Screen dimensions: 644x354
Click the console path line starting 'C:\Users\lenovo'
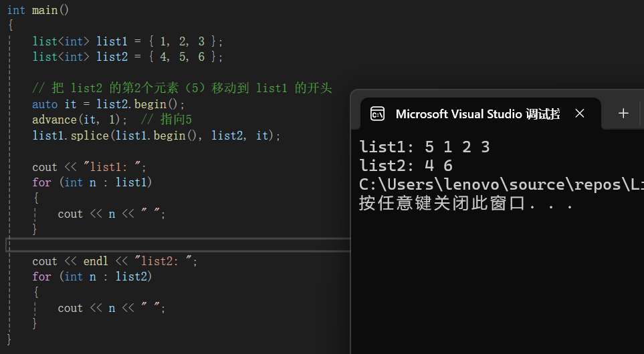501,184
